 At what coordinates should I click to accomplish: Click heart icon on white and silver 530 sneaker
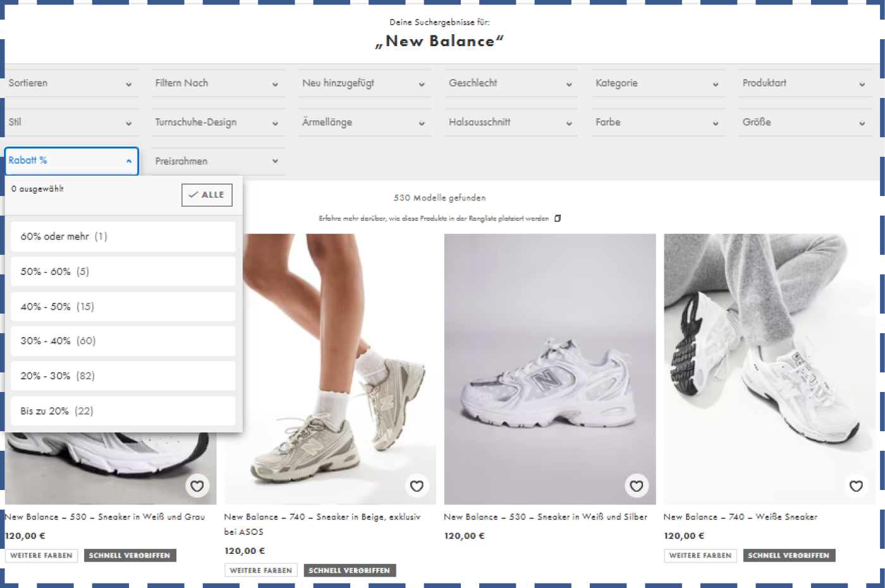click(636, 486)
